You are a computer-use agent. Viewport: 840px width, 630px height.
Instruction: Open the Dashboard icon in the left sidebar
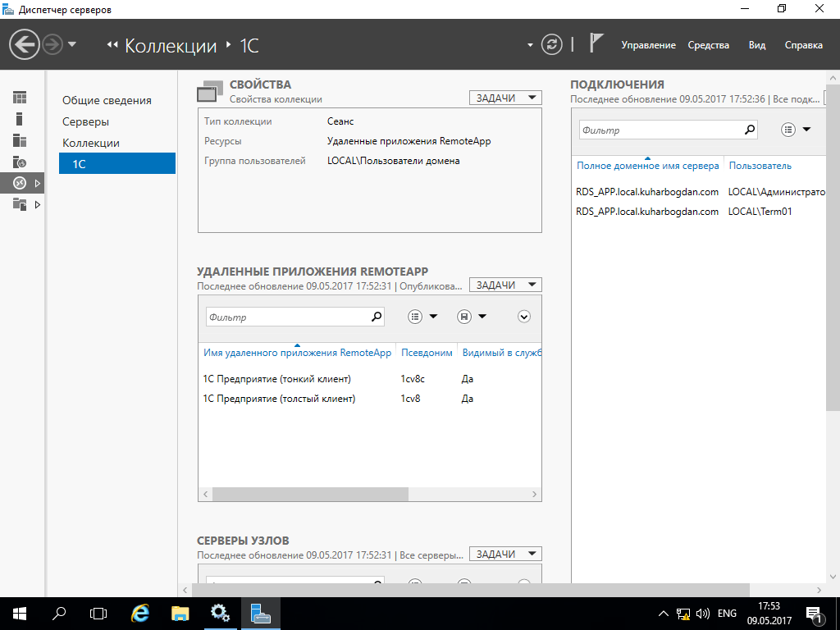[x=20, y=98]
